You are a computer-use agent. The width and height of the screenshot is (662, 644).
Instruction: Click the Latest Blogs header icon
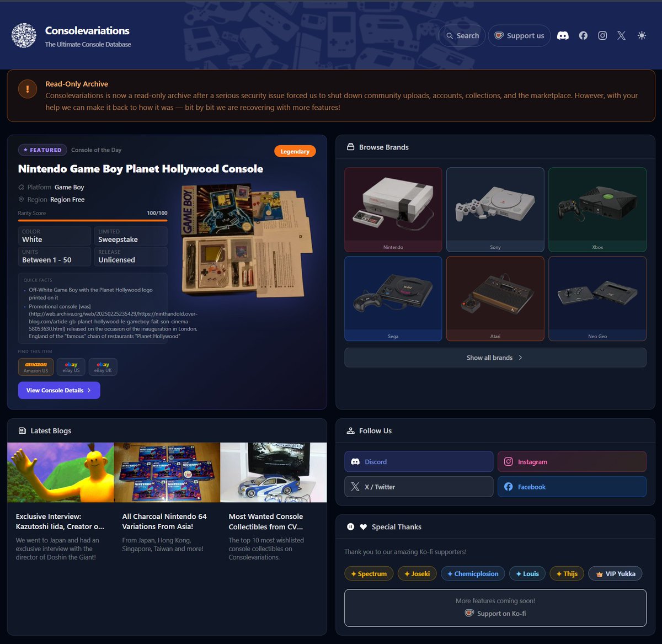tap(23, 431)
